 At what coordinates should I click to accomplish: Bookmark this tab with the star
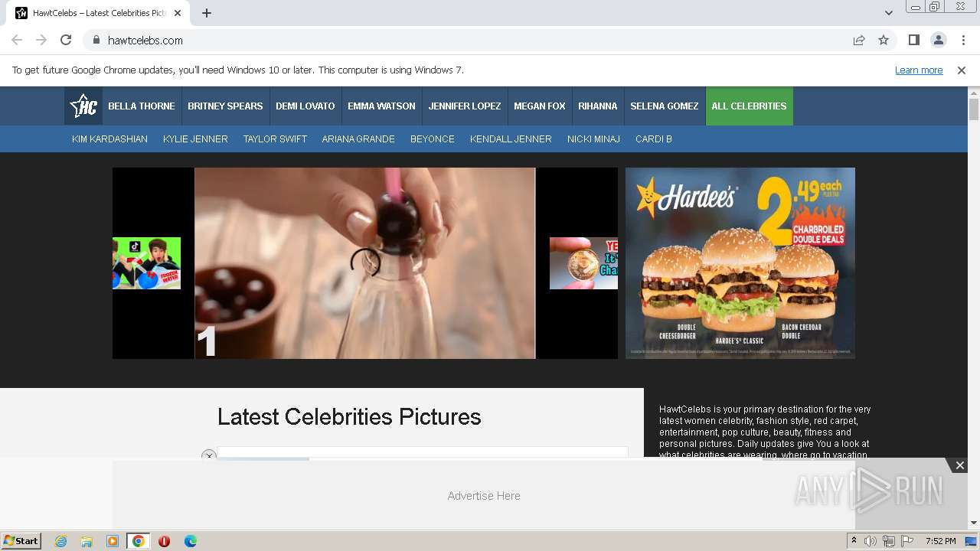point(884,40)
